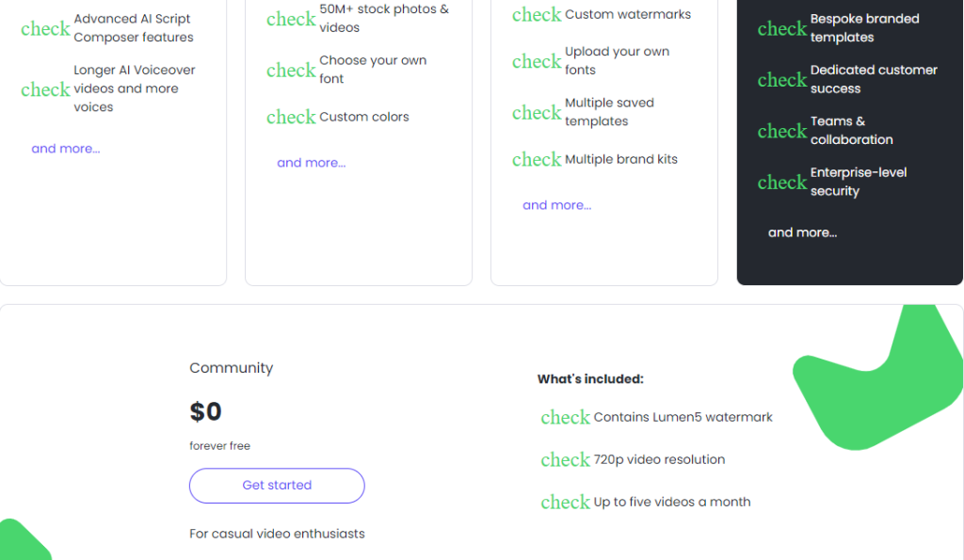Click the check icon beside Up to five videos
The height and width of the screenshot is (560, 964).
[565, 502]
